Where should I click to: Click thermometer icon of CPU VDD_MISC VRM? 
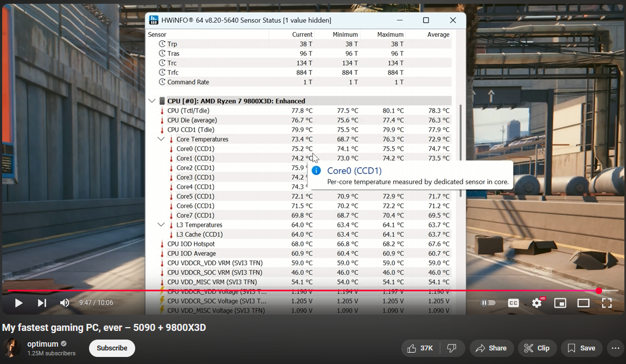pos(162,282)
